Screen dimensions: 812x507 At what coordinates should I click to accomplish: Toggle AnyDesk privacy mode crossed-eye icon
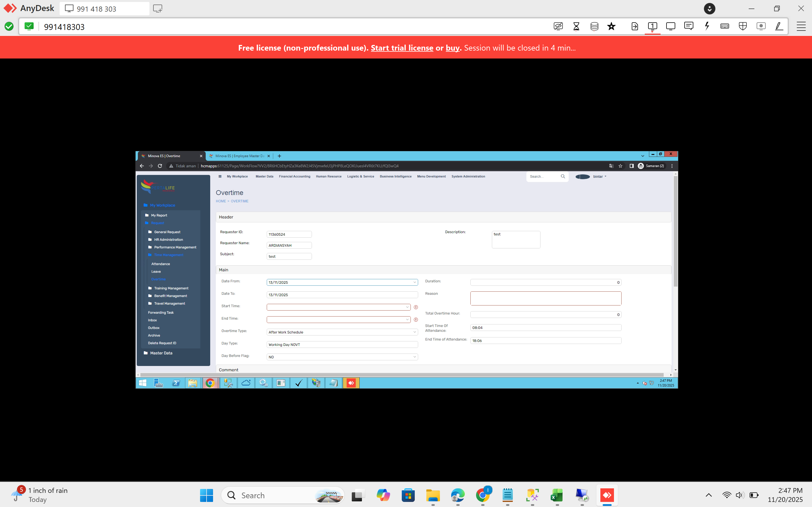pyautogui.click(x=558, y=26)
